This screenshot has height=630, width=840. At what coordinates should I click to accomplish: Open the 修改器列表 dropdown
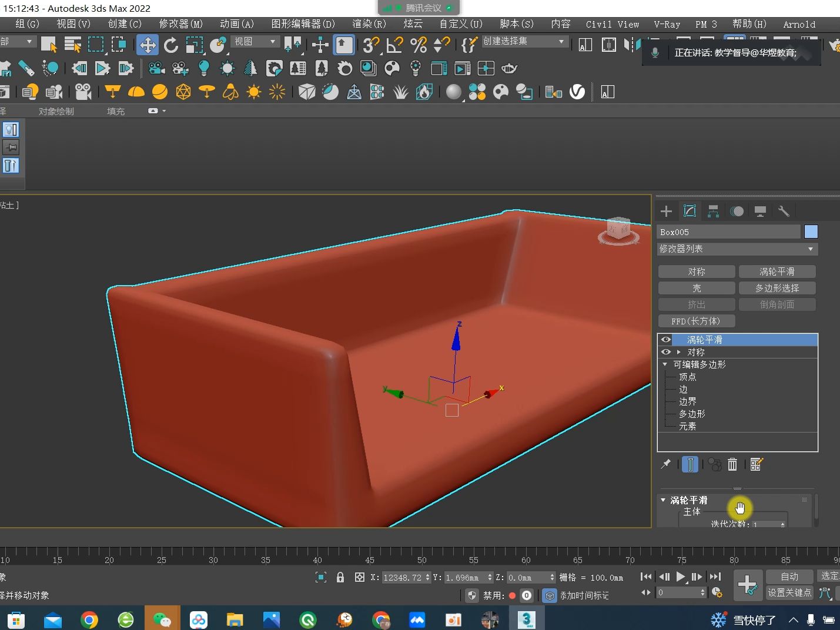tap(811, 249)
